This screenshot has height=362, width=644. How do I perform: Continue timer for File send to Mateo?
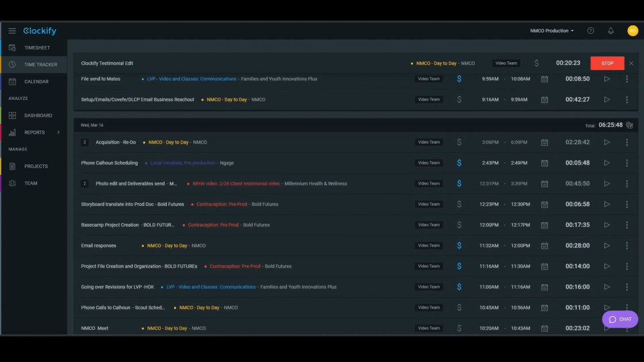[607, 79]
